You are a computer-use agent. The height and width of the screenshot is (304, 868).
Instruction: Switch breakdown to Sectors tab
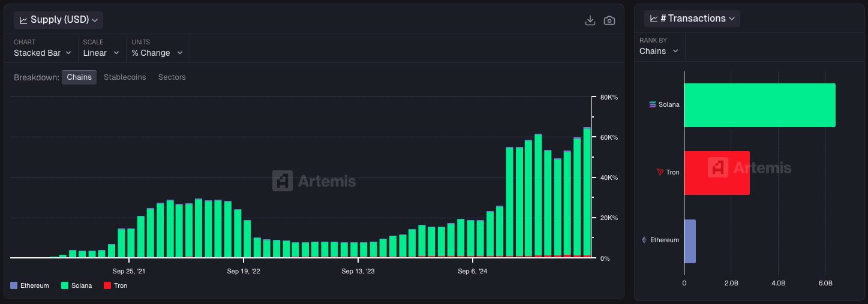click(x=172, y=77)
